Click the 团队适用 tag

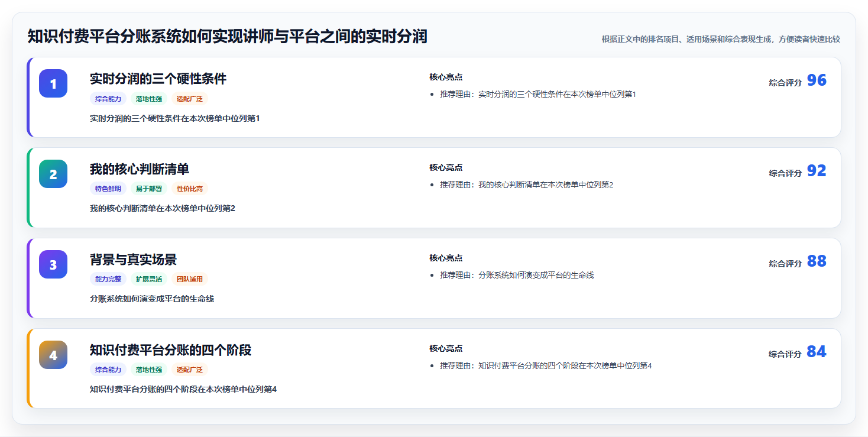(x=190, y=279)
